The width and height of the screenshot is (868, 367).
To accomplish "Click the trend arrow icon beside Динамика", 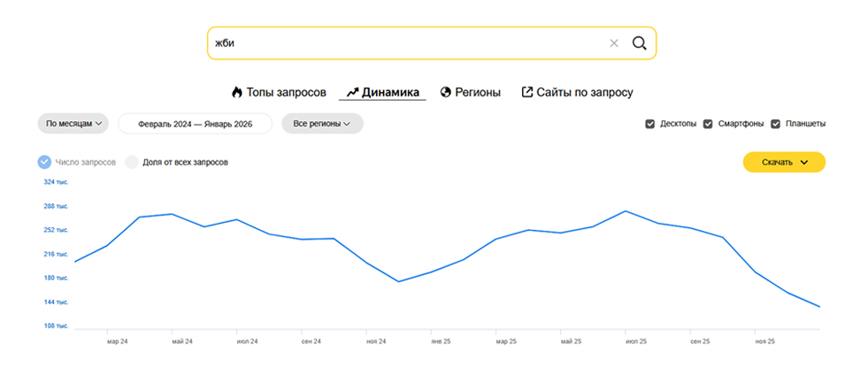I will [x=352, y=92].
